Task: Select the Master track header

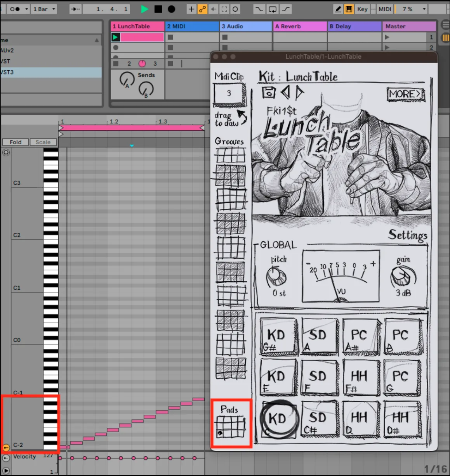Action: click(409, 26)
